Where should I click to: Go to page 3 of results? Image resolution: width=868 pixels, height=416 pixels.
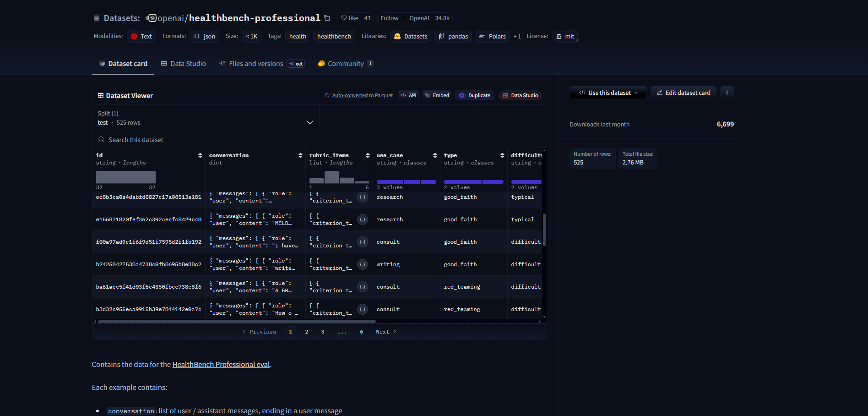[x=323, y=332]
